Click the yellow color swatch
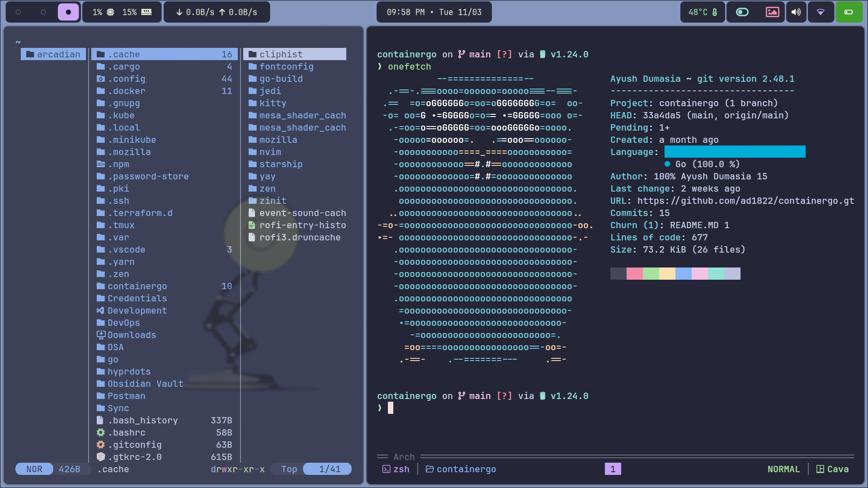The height and width of the screenshot is (488, 868). pyautogui.click(x=667, y=273)
